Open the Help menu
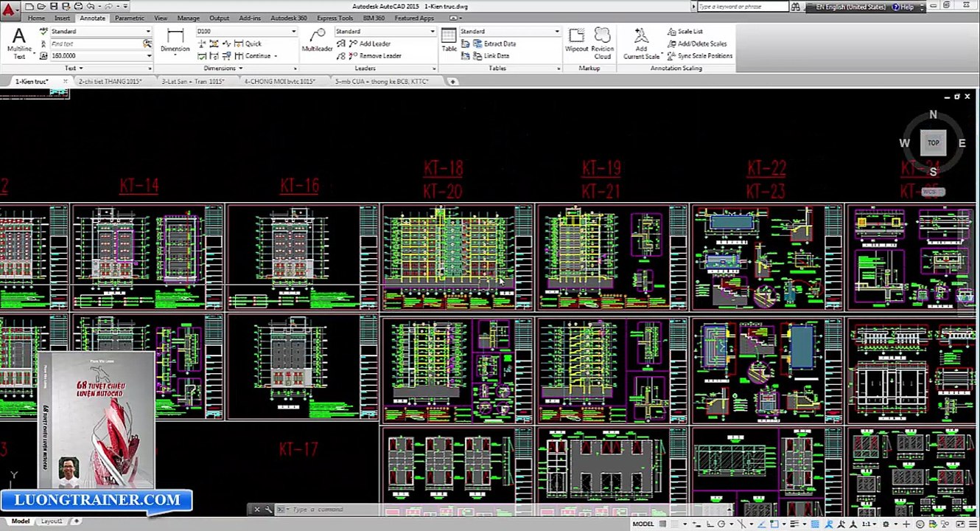Image resolution: width=980 pixels, height=531 pixels. point(903,7)
